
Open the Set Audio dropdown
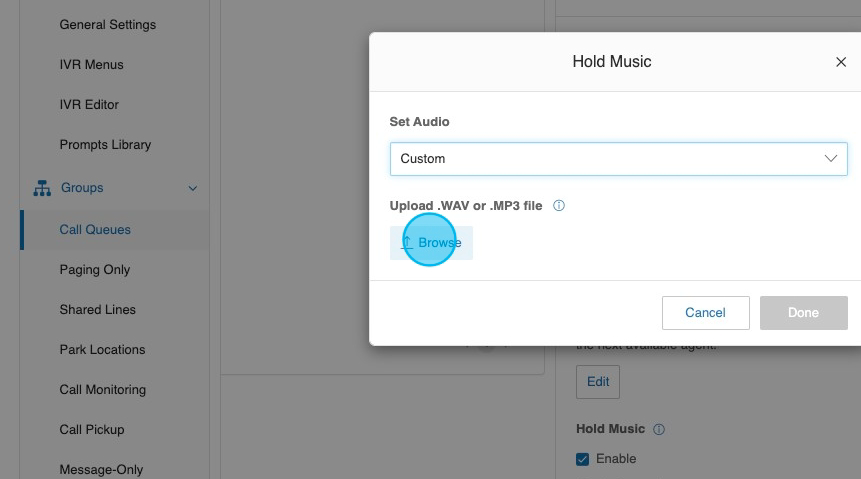[618, 159]
